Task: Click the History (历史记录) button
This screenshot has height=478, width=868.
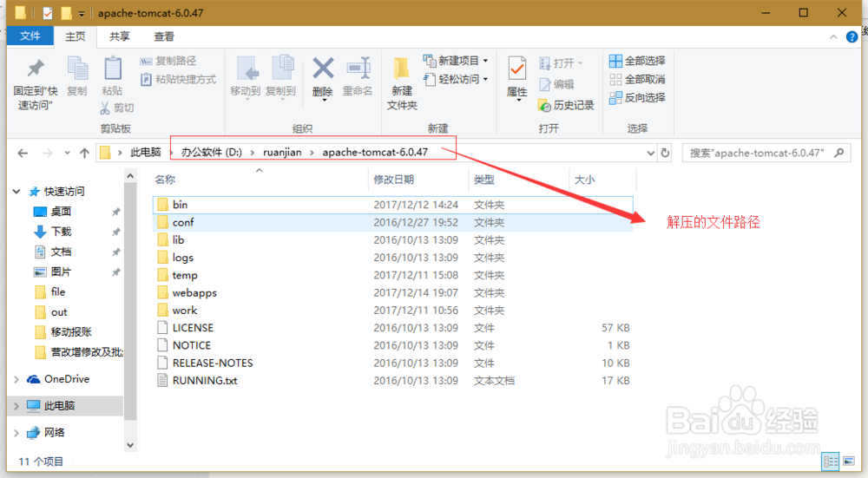Action: click(x=566, y=105)
